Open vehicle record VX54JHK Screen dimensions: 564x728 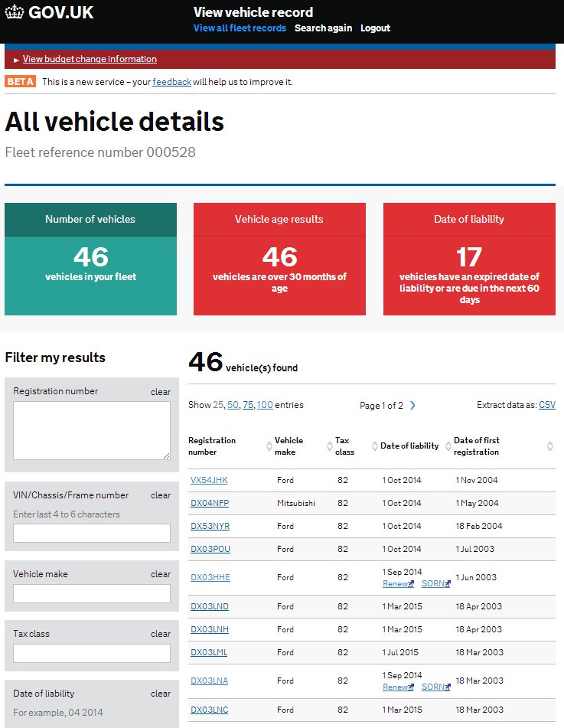(209, 480)
